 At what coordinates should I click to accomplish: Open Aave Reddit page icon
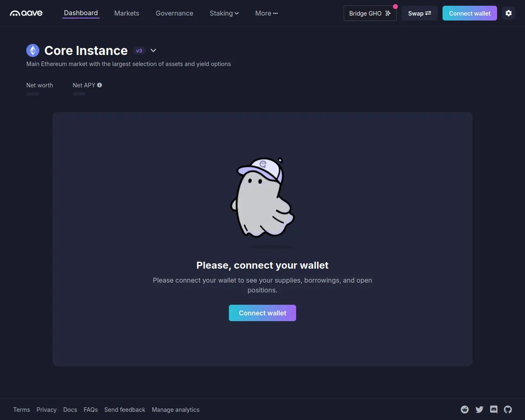click(x=465, y=409)
